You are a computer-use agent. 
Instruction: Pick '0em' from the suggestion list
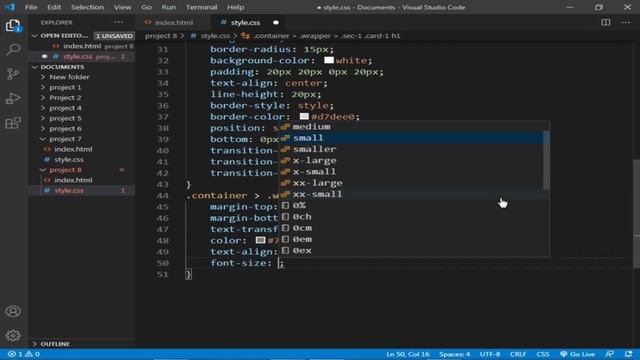point(411,239)
